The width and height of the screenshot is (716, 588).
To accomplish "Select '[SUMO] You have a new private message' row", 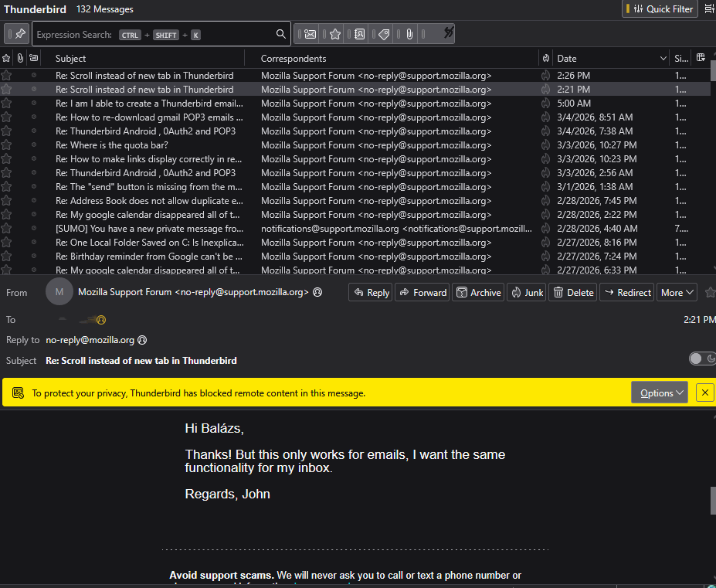I will (356, 229).
